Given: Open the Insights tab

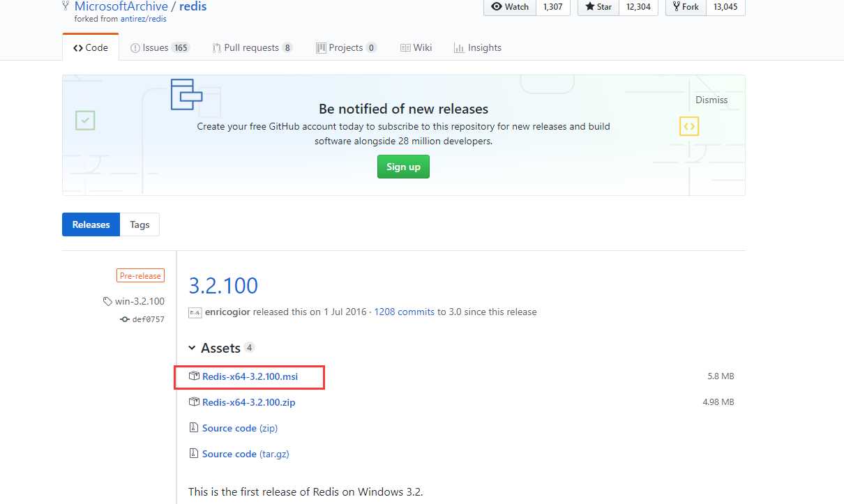Looking at the screenshot, I should pyautogui.click(x=478, y=47).
